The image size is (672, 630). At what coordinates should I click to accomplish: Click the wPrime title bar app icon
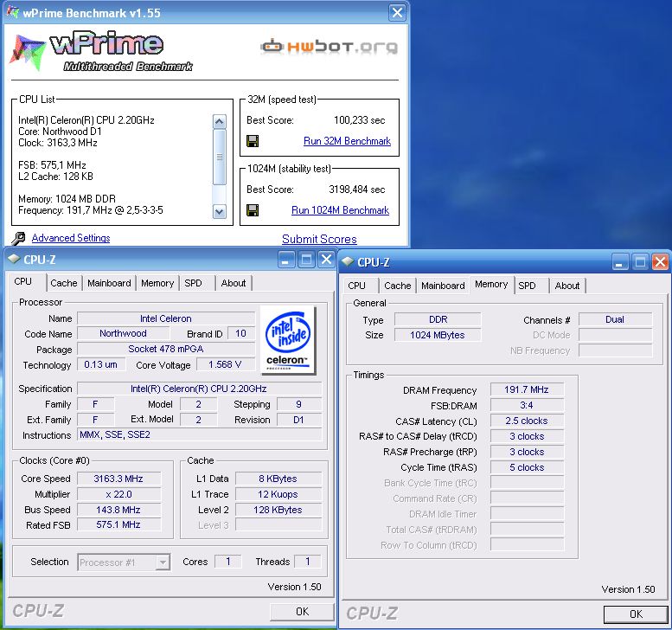click(13, 12)
